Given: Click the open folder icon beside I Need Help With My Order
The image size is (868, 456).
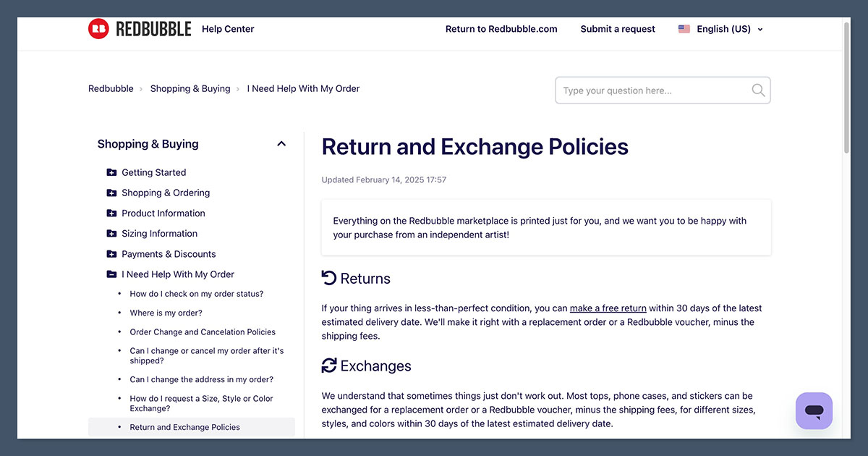Looking at the screenshot, I should pyautogui.click(x=111, y=274).
